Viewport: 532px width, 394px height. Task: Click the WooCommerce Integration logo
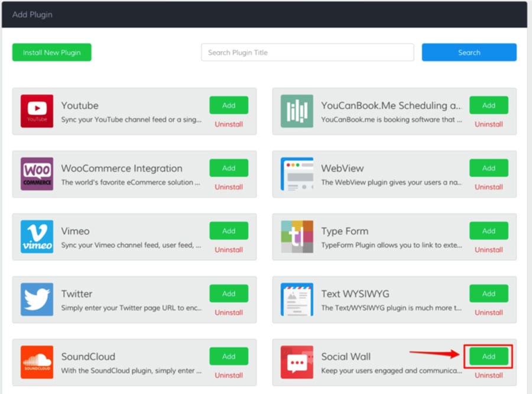point(37,174)
